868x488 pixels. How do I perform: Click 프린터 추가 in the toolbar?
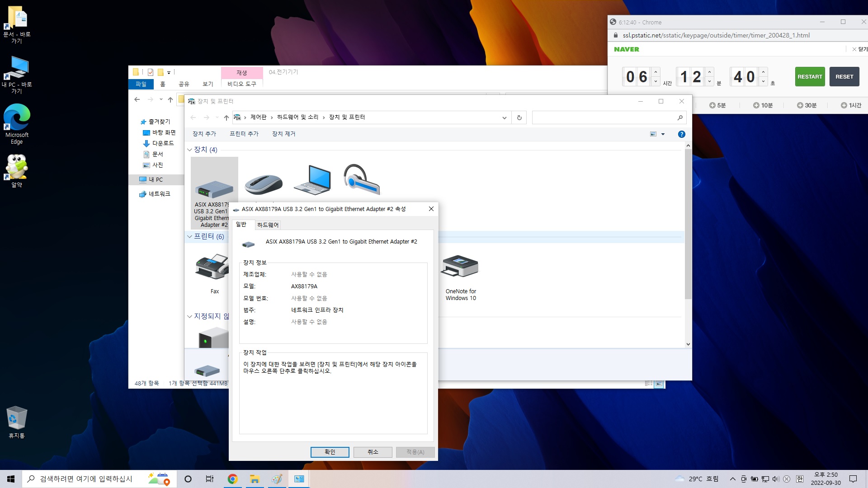244,134
